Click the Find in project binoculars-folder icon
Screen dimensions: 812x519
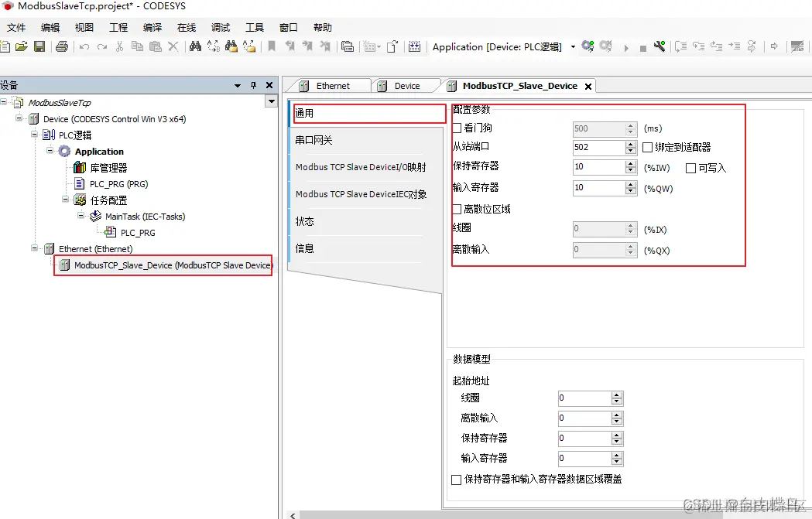(x=231, y=46)
